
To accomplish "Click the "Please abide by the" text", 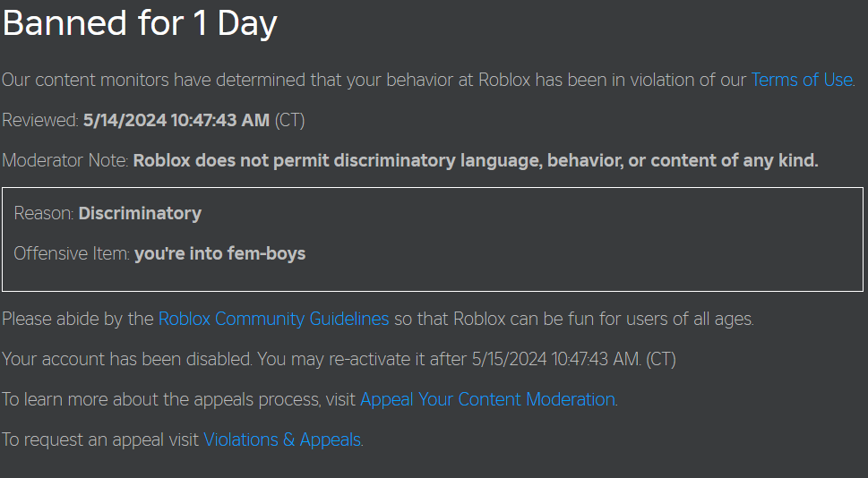I will [78, 319].
